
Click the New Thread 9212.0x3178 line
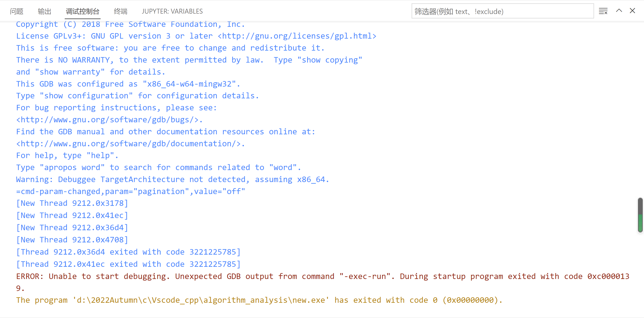point(72,203)
